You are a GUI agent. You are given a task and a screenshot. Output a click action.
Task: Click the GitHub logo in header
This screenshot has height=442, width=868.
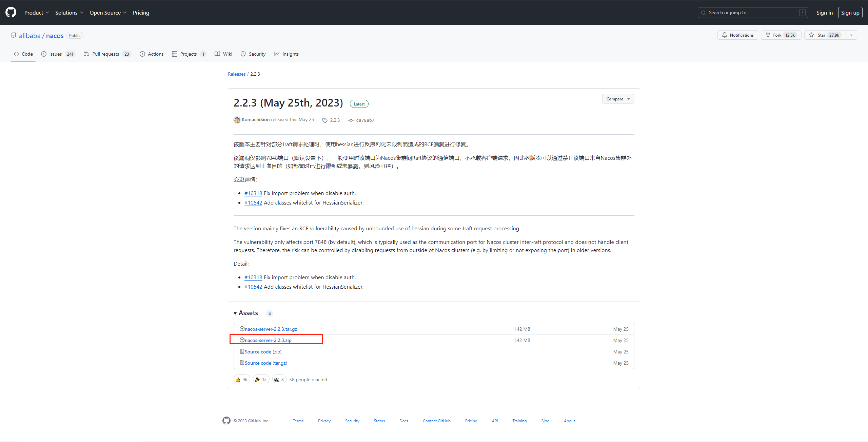point(11,13)
